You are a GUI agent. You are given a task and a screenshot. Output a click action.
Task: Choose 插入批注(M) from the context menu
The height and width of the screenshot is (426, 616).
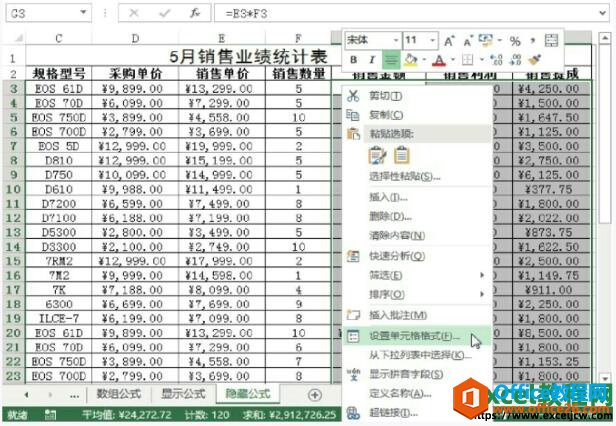coord(417,315)
